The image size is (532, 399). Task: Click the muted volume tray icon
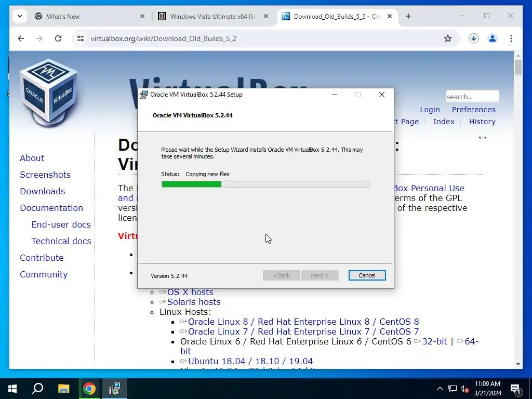(464, 389)
